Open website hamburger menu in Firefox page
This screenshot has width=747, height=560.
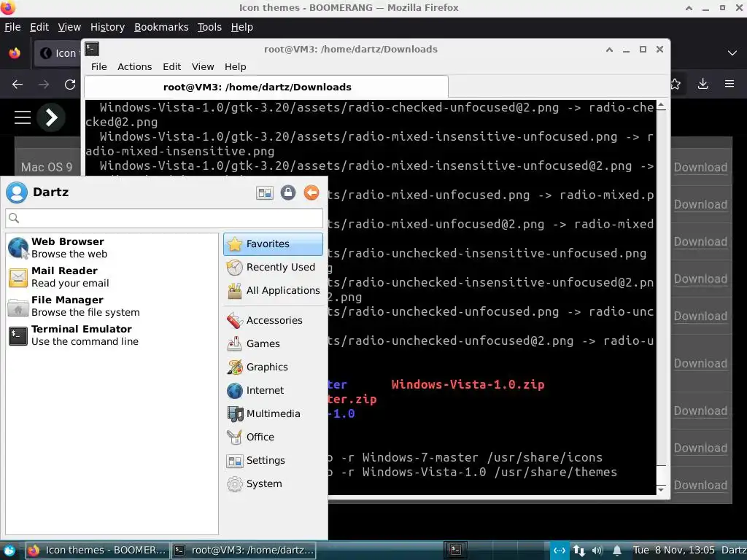coord(23,117)
